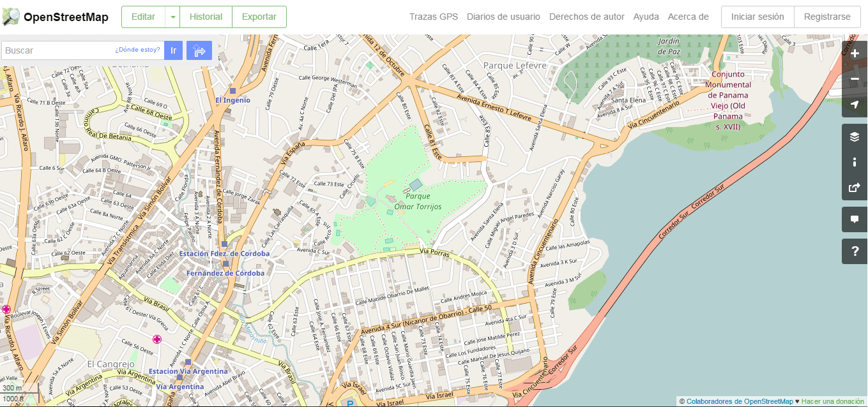Viewport: 868px width, 407px height.
Task: Click the share map icon
Action: click(855, 188)
